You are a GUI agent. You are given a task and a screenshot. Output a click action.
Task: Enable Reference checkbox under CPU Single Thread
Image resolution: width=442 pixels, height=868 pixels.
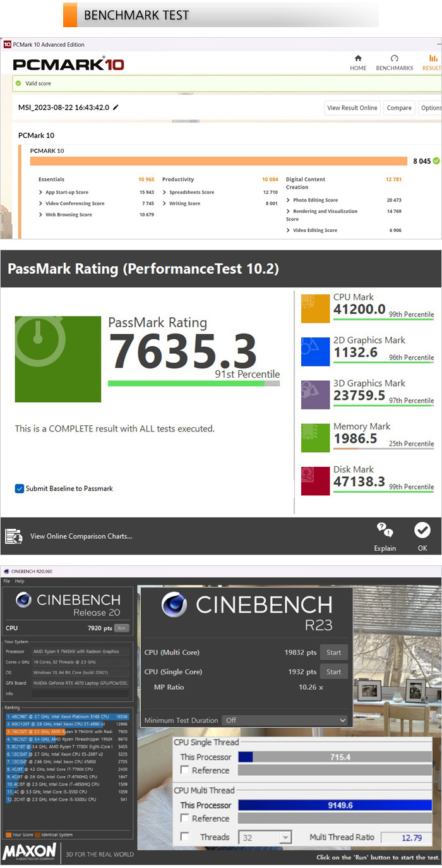185,770
